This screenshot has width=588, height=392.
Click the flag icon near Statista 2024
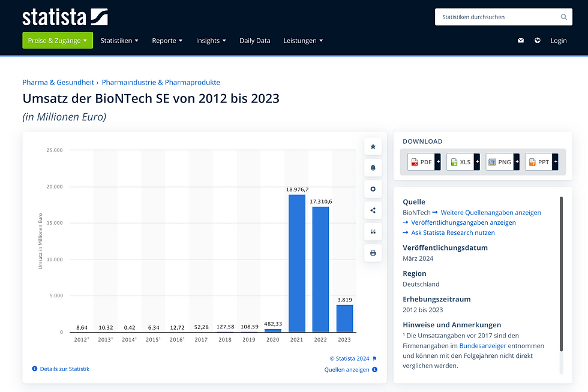coord(374,358)
